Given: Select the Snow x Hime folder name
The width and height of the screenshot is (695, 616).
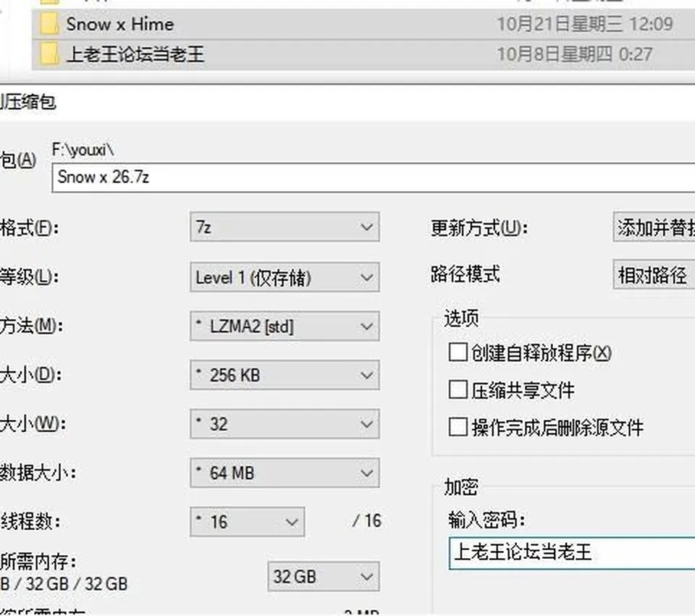Looking at the screenshot, I should point(119,24).
